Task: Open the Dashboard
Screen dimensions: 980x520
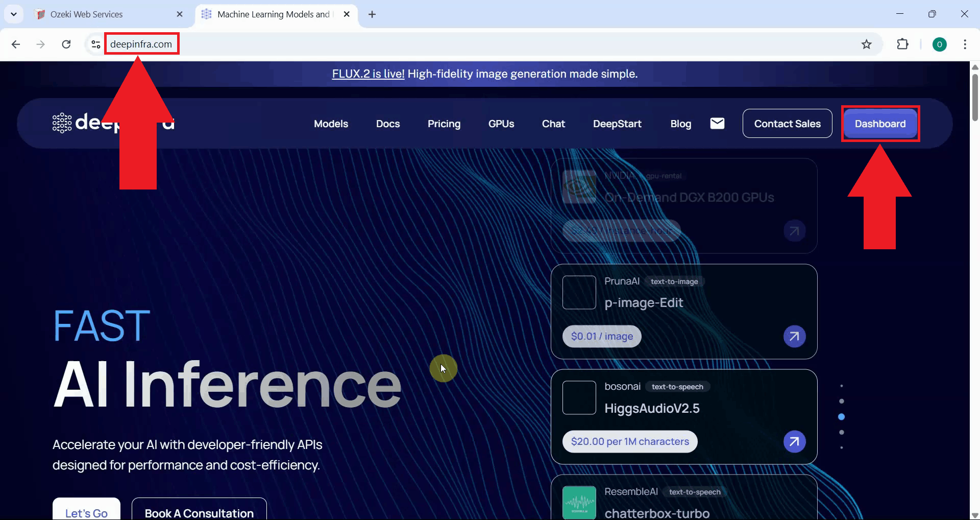Action: [879, 123]
